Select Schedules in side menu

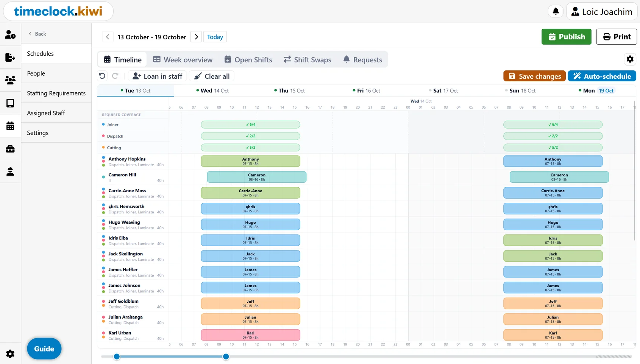coord(56,53)
